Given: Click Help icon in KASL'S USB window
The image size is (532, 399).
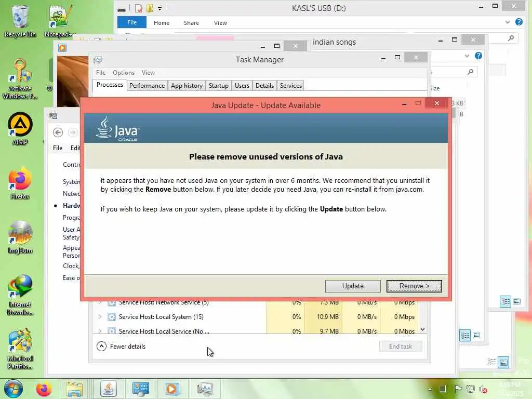Looking at the screenshot, I should (x=519, y=22).
